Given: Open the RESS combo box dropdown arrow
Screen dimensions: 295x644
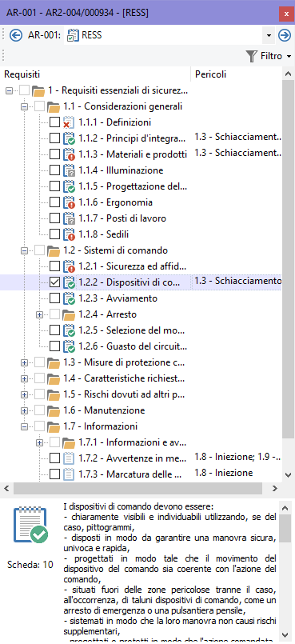Looking at the screenshot, I should (269, 35).
